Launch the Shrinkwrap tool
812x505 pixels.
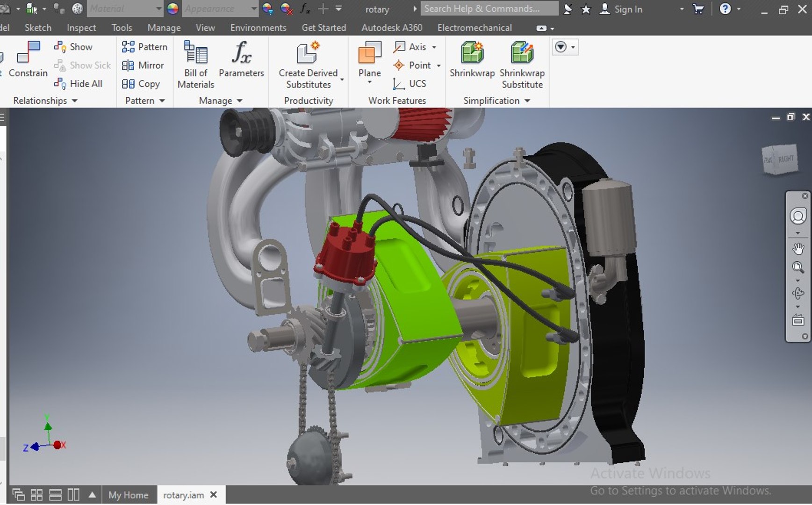tap(472, 59)
